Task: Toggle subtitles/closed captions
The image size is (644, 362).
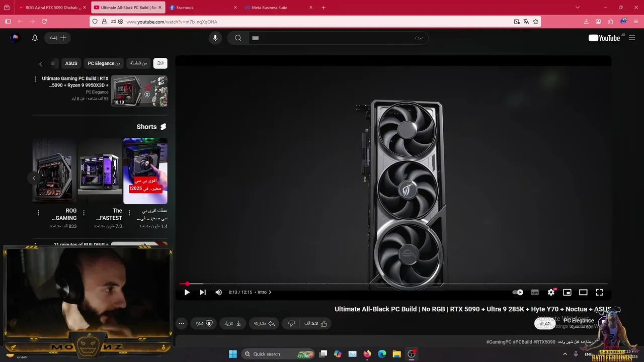Action: [x=535, y=292]
